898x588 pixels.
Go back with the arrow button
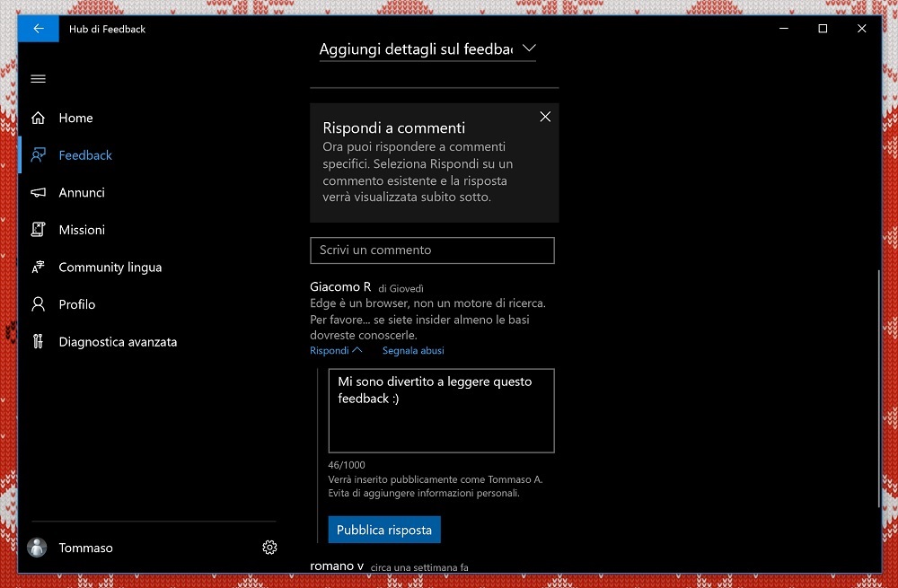click(39, 29)
